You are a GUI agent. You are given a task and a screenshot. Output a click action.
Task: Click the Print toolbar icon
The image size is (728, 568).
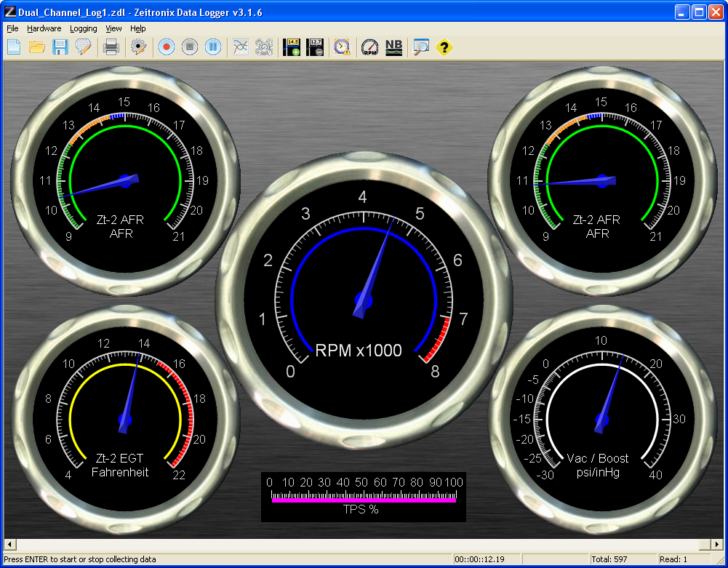click(111, 47)
